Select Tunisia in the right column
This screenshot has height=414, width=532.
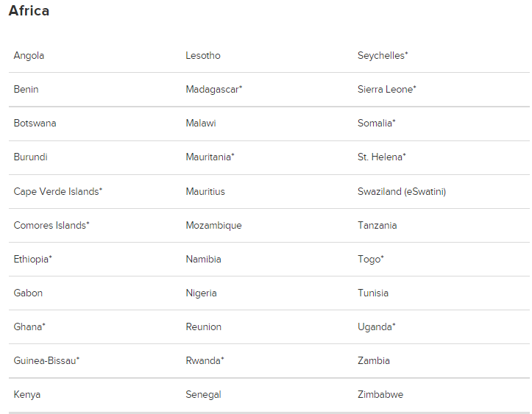(373, 293)
